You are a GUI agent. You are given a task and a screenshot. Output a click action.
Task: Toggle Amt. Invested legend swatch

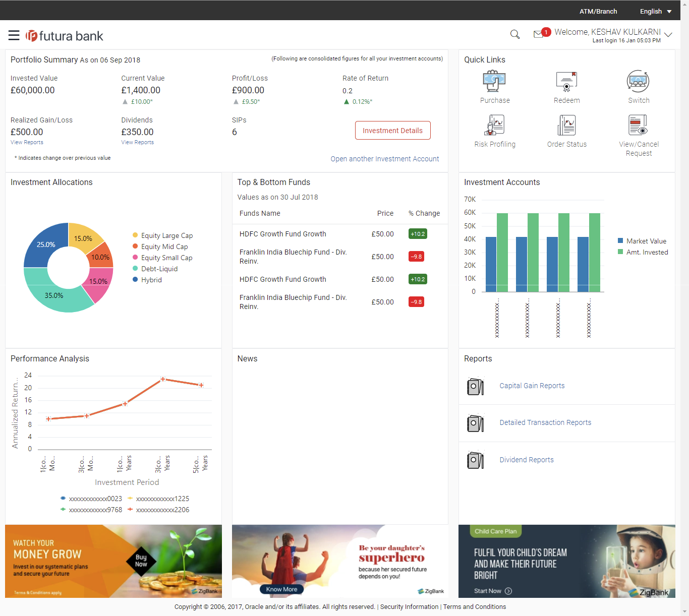pos(620,252)
